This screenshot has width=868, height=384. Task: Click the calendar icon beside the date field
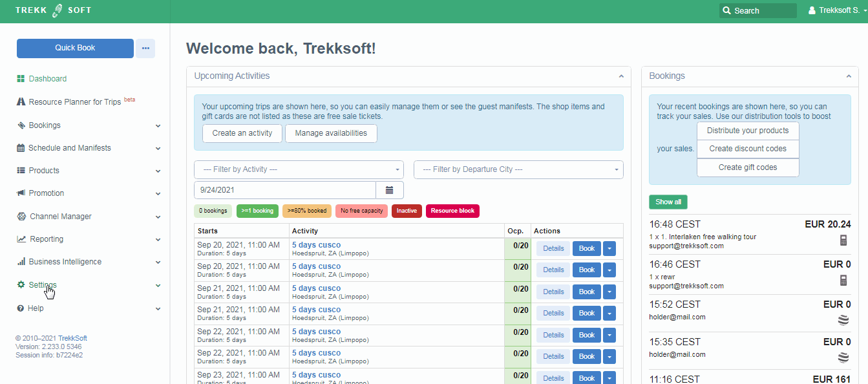[x=390, y=190]
